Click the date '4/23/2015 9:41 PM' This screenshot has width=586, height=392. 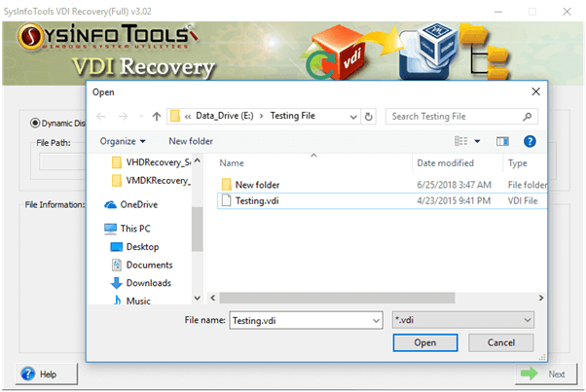(x=454, y=200)
